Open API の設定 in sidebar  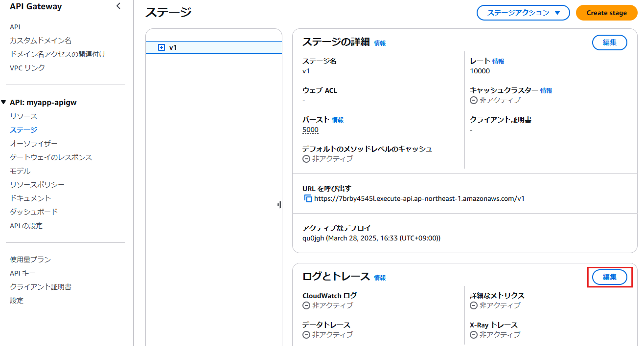[26, 226]
